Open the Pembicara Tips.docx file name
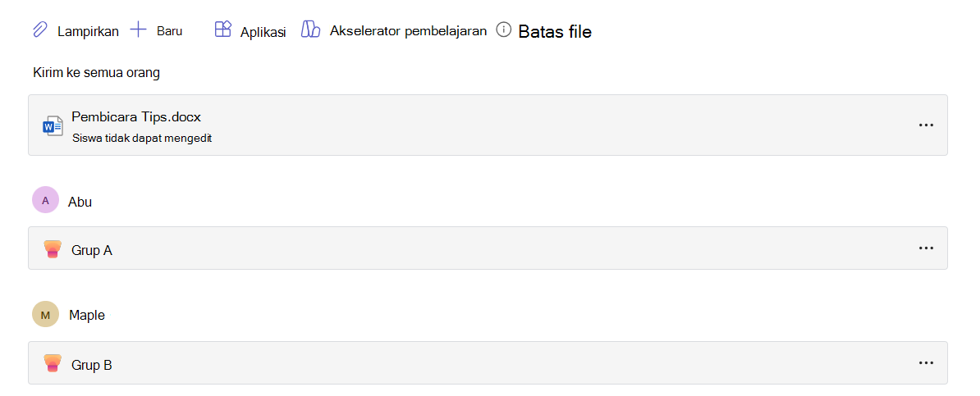 [135, 116]
